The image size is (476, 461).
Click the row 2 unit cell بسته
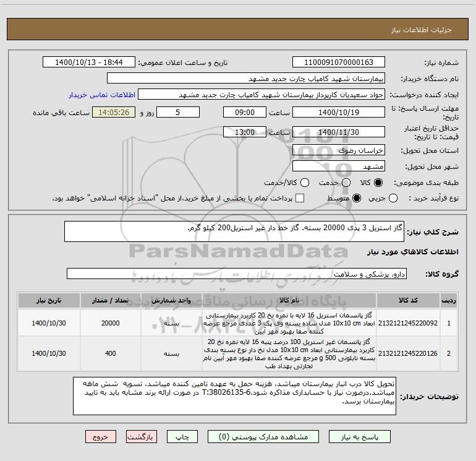point(171,353)
